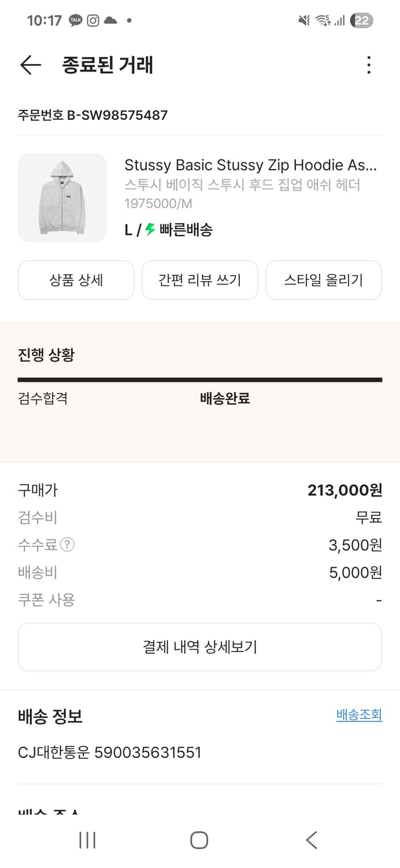
Task: Tap the 상품 상세 button
Action: (x=76, y=280)
